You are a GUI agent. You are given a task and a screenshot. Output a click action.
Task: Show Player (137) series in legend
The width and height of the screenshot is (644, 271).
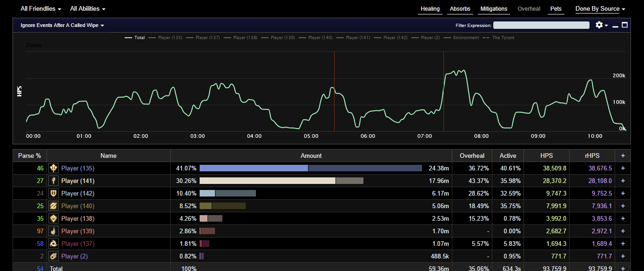pyautogui.click(x=203, y=38)
